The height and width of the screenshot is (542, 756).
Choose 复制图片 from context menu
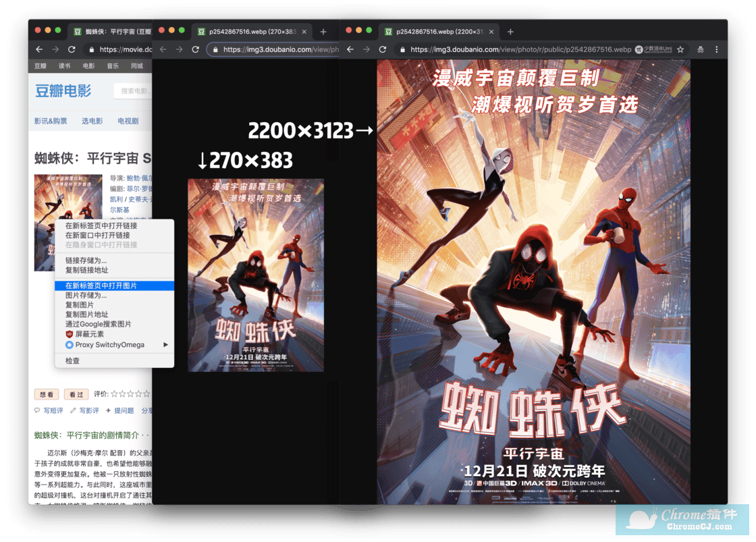click(x=114, y=305)
